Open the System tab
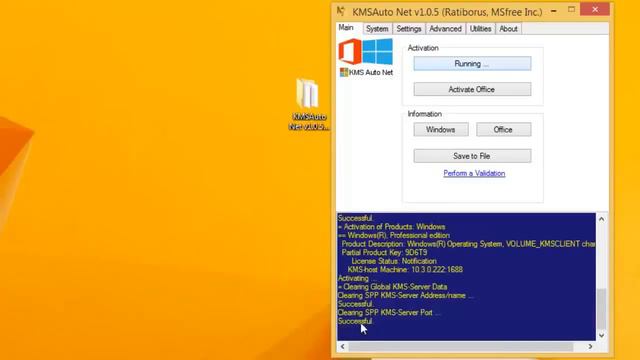640x360 pixels. (x=377, y=29)
